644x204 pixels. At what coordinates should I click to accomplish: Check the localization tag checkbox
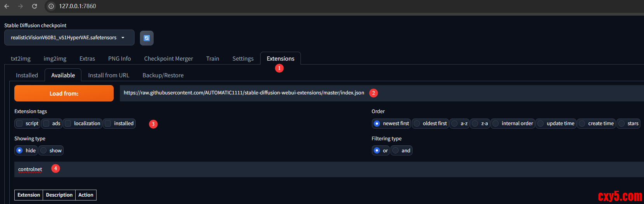(x=68, y=124)
